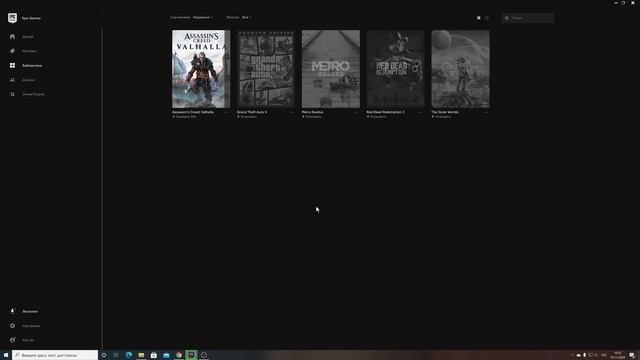The width and height of the screenshot is (640, 360).
Task: Open Assassin's Creed Valhalla cover
Action: 201,69
